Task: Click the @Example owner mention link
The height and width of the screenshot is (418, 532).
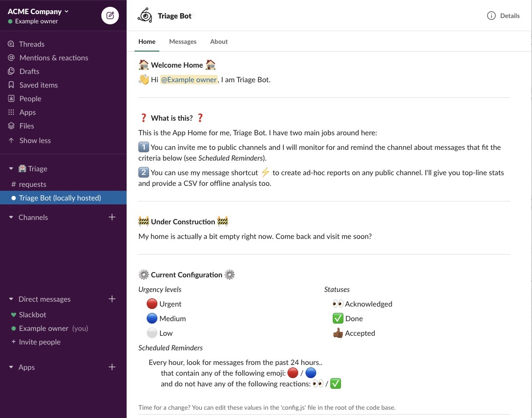Action: [189, 80]
